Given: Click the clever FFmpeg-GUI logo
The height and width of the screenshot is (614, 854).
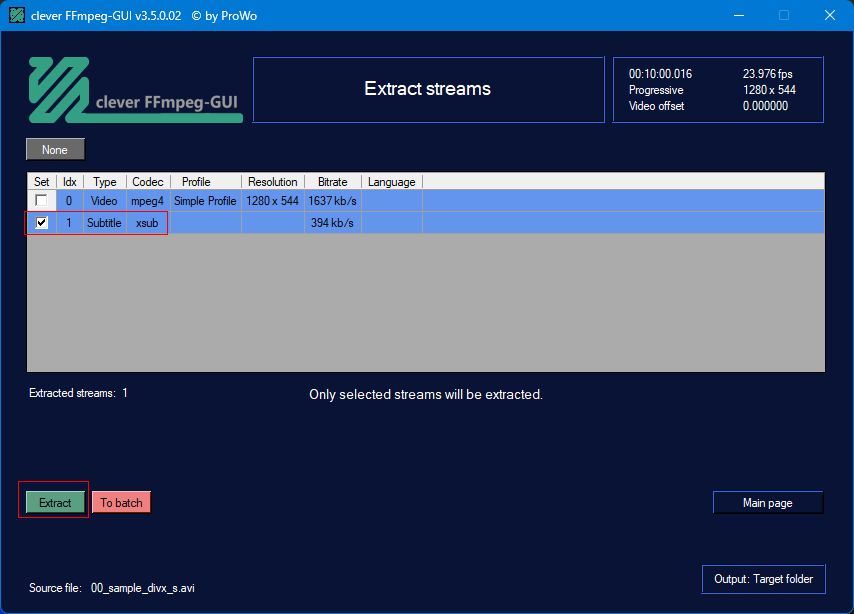Looking at the screenshot, I should click(x=135, y=90).
